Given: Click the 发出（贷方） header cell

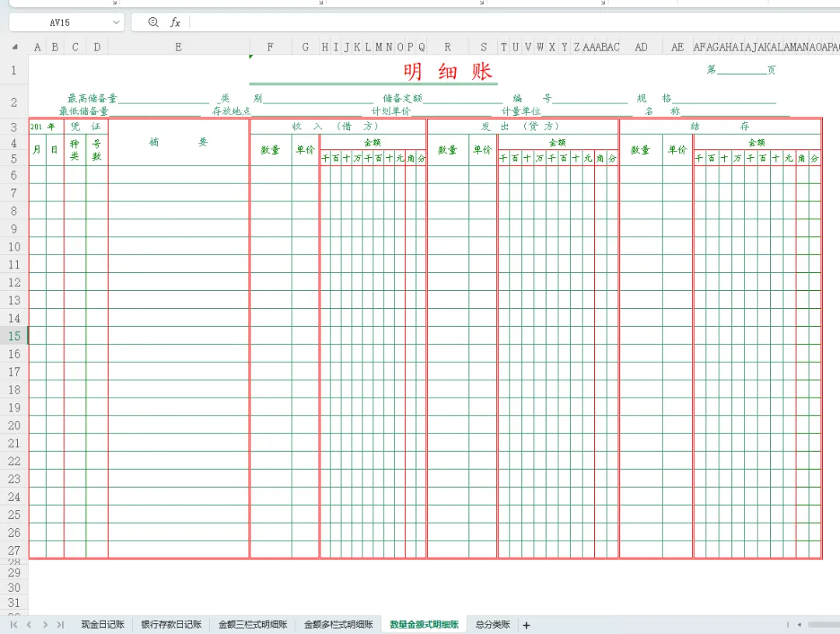Looking at the screenshot, I should point(523,127).
